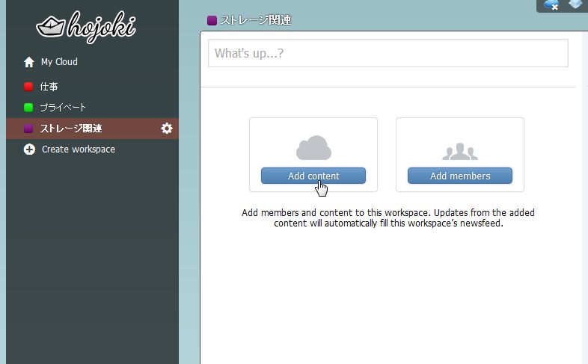The width and height of the screenshot is (588, 364).
Task: Select the ストレージ関連 workspace in sidebar
Action: pyautogui.click(x=92, y=129)
